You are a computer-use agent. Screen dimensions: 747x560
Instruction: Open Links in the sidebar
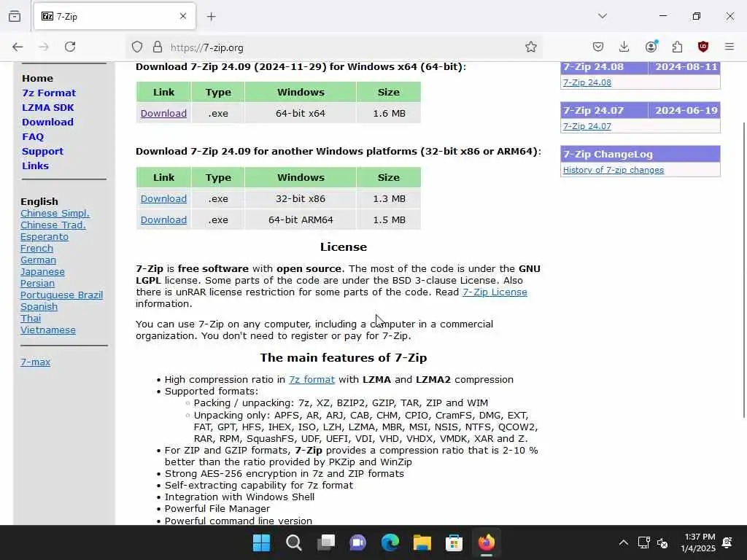[35, 166]
